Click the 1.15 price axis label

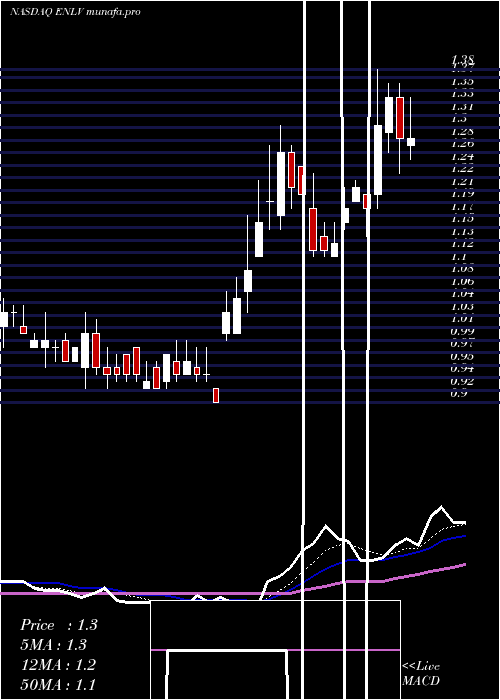click(462, 219)
